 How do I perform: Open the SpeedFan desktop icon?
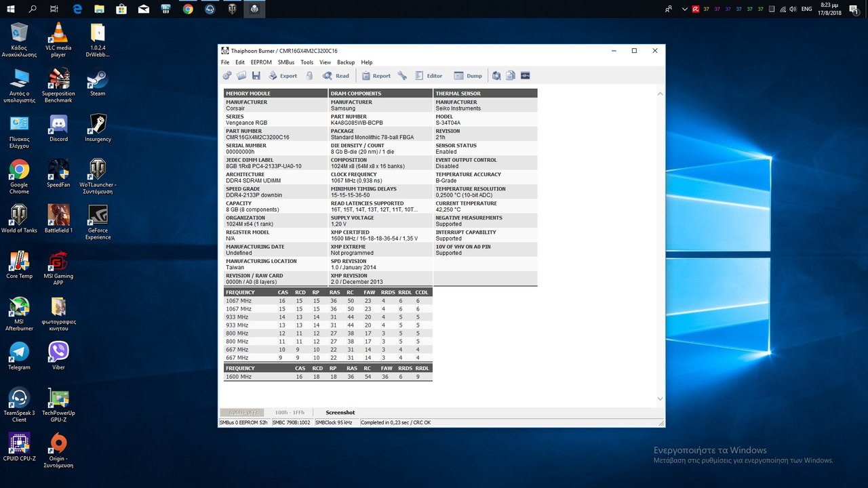(58, 174)
